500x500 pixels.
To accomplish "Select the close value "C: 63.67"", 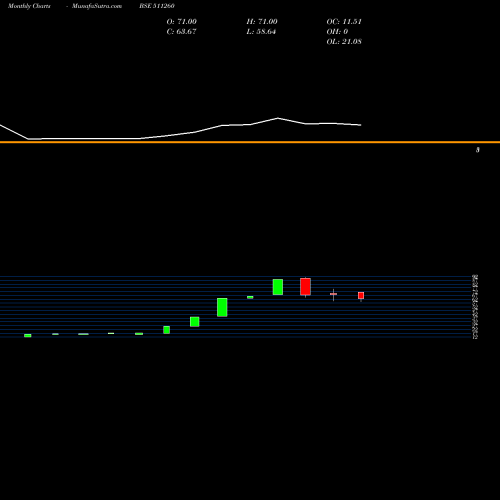I will pyautogui.click(x=181, y=32).
